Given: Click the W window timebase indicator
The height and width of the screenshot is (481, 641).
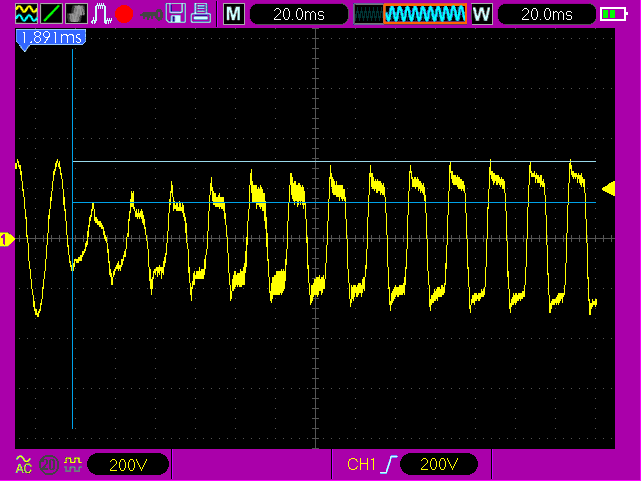Looking at the screenshot, I should coord(481,14).
